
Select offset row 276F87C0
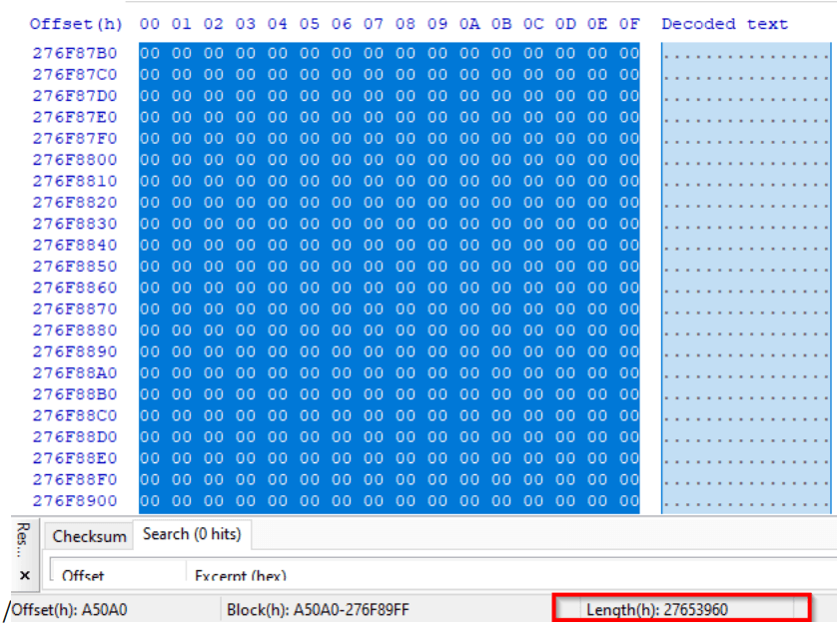click(75, 75)
